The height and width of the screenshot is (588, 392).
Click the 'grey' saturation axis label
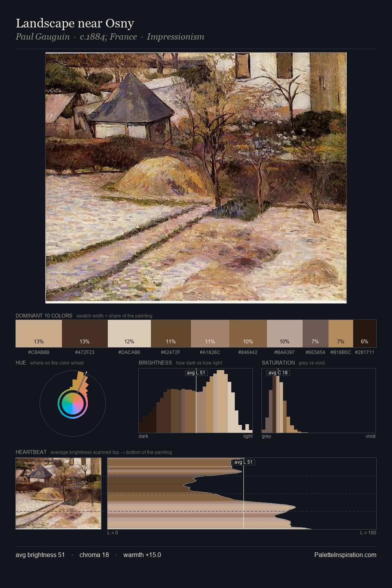point(267,436)
